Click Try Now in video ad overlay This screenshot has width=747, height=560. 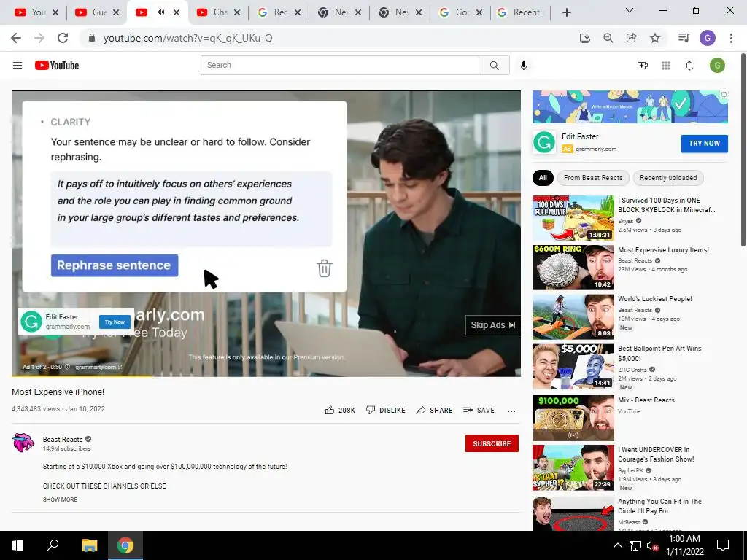[x=115, y=322]
